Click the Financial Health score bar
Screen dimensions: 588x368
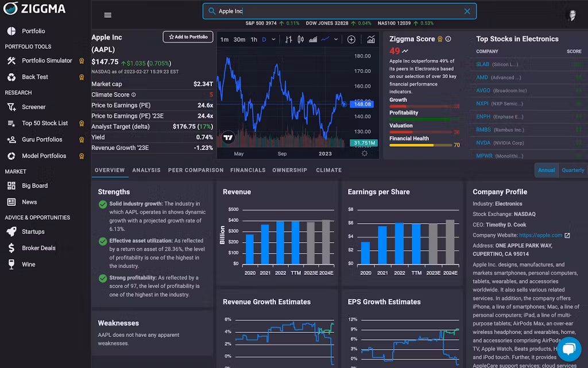pyautogui.click(x=419, y=145)
